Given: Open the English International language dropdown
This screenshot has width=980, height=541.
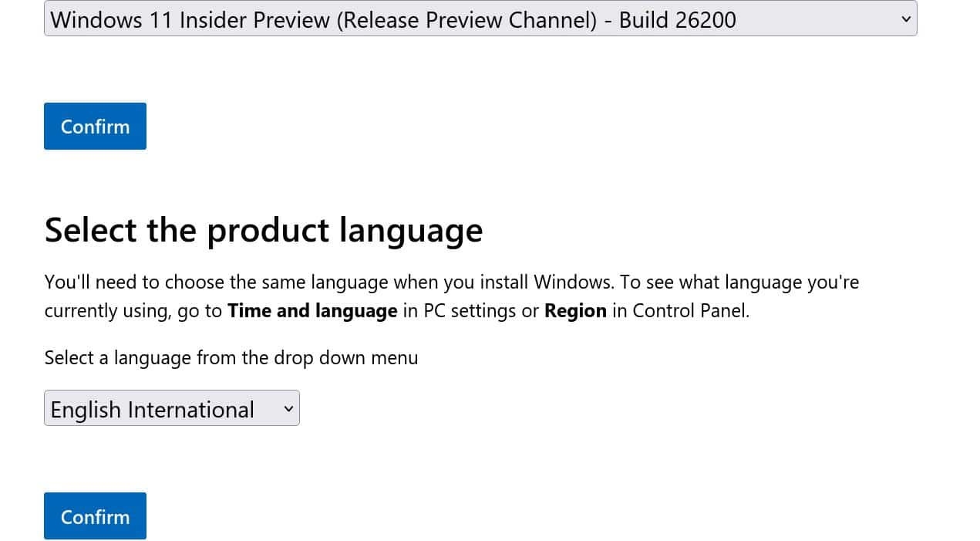Looking at the screenshot, I should (x=171, y=408).
